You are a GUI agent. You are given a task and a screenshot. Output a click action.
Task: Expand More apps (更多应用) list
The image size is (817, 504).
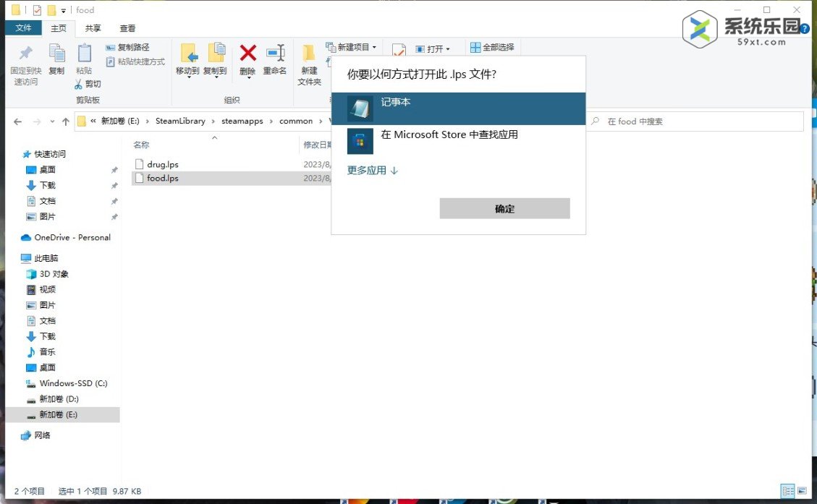coord(373,171)
